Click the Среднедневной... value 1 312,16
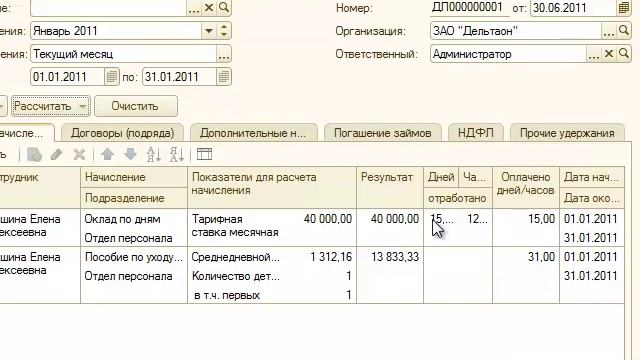Image resolution: width=640 pixels, height=360 pixels. pyautogui.click(x=331, y=257)
